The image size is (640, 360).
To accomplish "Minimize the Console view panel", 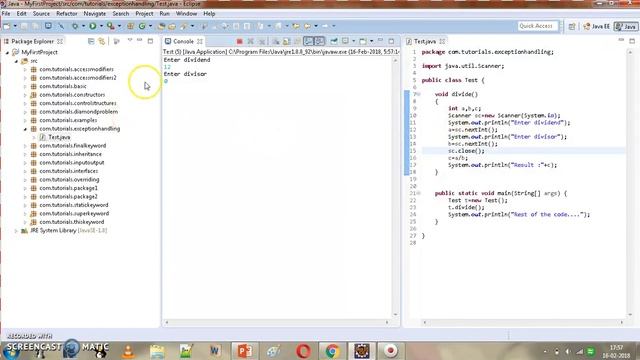I will pos(380,41).
